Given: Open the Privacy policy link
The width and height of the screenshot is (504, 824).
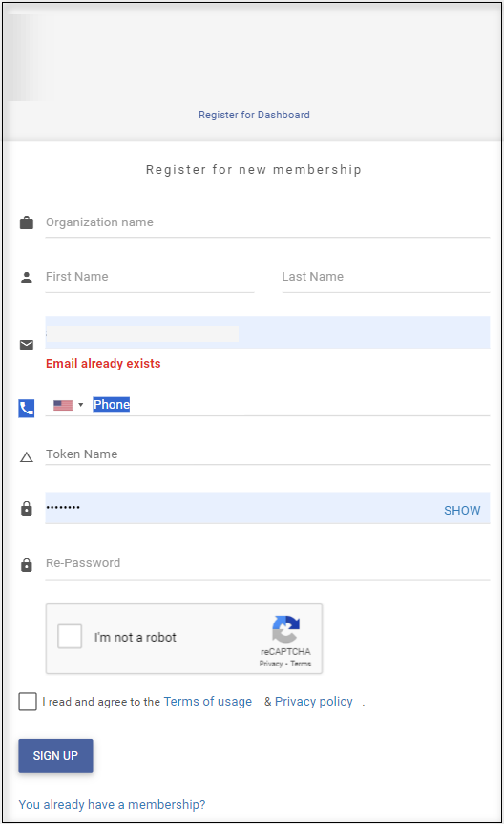Looking at the screenshot, I should 314,702.
